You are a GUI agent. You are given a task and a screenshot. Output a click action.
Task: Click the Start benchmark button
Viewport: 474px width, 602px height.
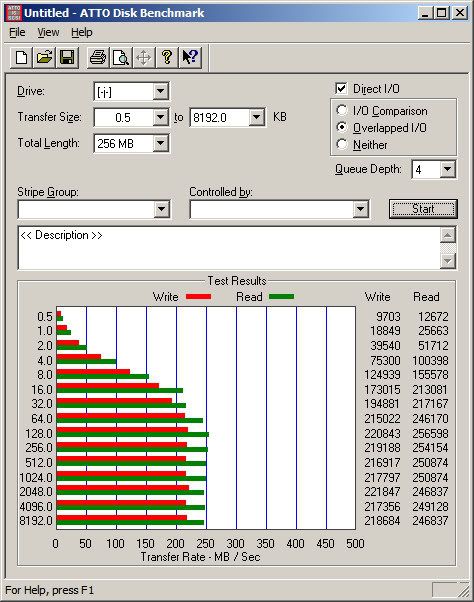click(423, 209)
